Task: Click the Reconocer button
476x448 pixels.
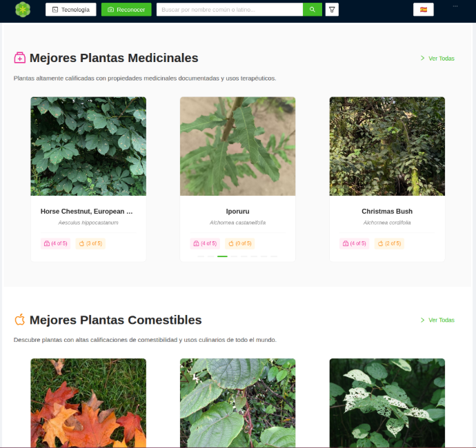Action: click(x=126, y=10)
